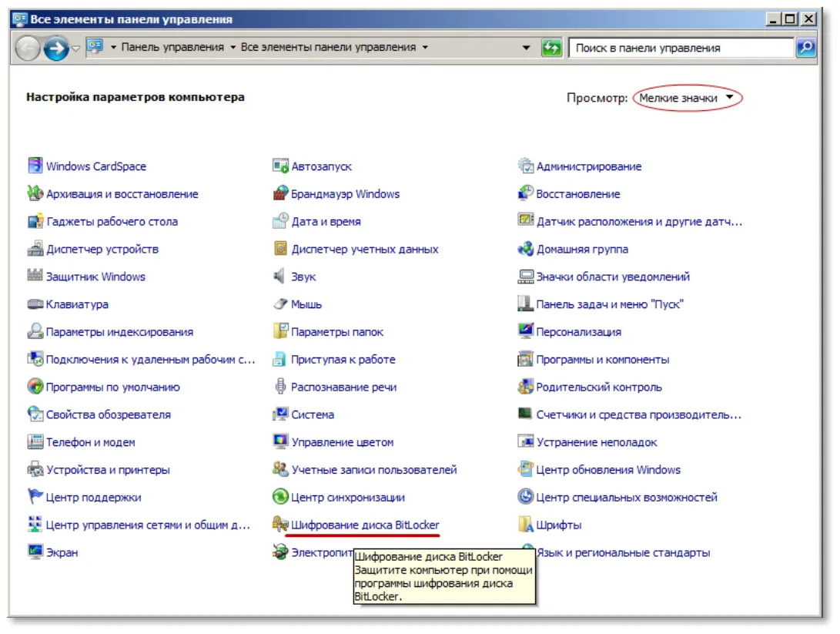Click the Брандмауэр Windows firewall icon
This screenshot has height=634, width=840.
(x=280, y=193)
